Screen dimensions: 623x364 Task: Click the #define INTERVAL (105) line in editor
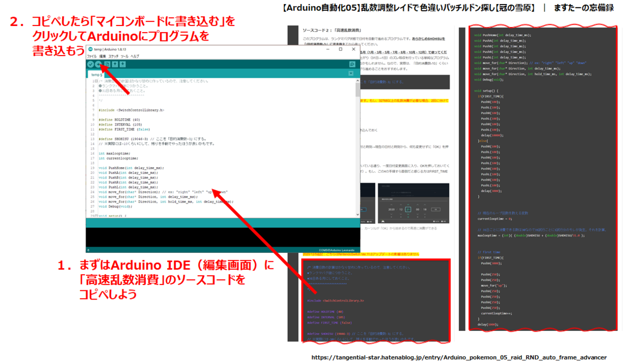[119, 125]
